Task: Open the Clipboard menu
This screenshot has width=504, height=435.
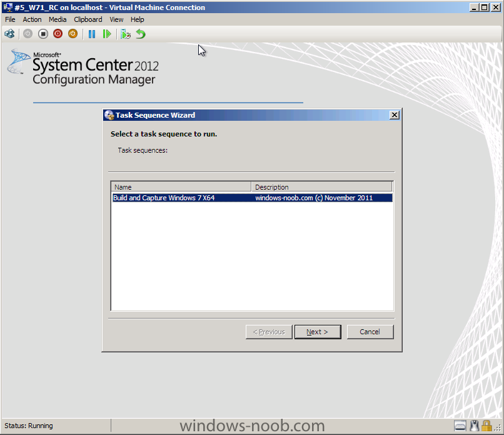Action: tap(88, 19)
